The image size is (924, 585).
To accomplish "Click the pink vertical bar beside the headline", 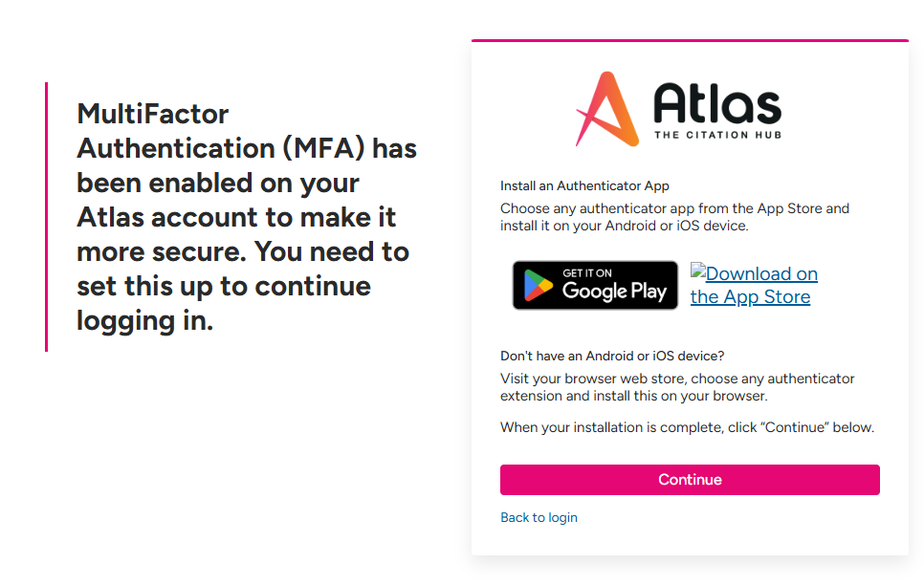I will point(47,217).
